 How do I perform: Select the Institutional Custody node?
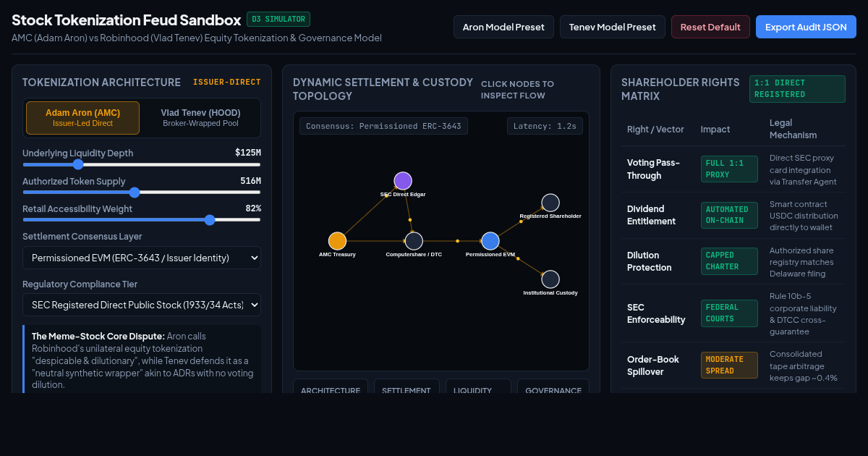pyautogui.click(x=550, y=279)
